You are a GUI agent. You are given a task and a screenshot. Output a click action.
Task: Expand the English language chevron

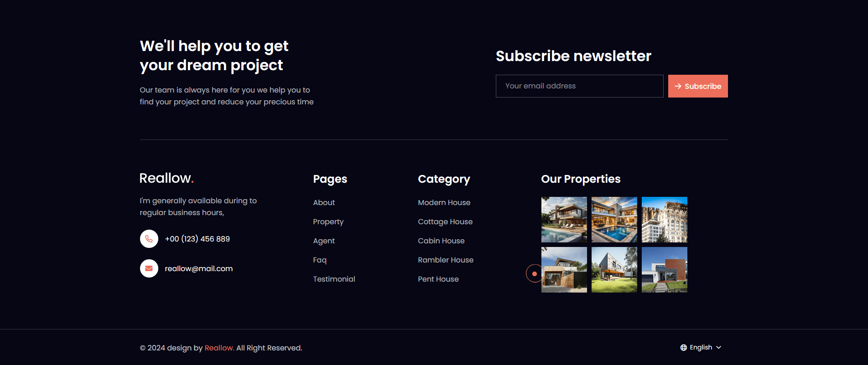[719, 348]
